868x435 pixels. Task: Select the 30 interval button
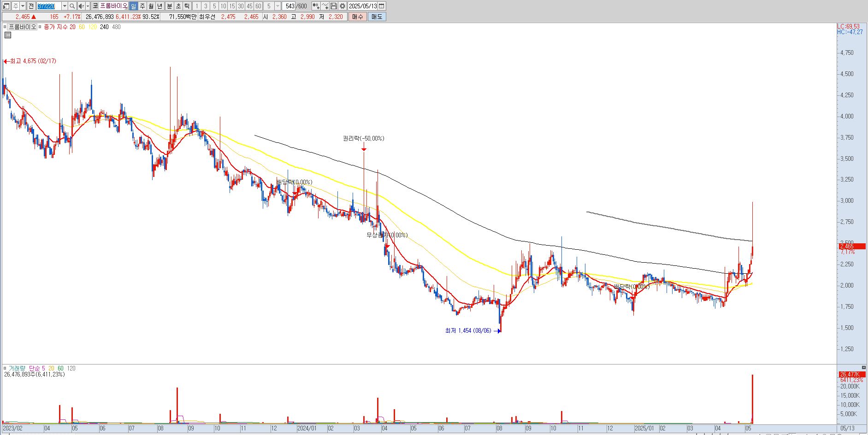coord(241,6)
